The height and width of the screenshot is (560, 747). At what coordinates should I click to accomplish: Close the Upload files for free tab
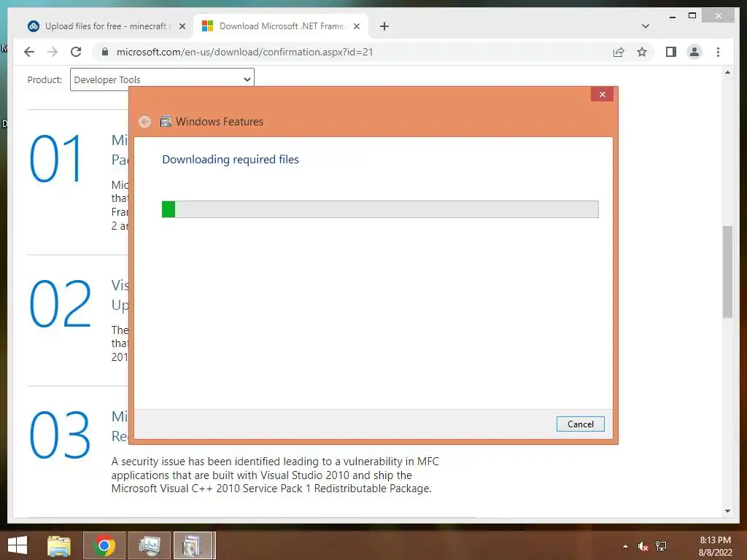point(182,26)
